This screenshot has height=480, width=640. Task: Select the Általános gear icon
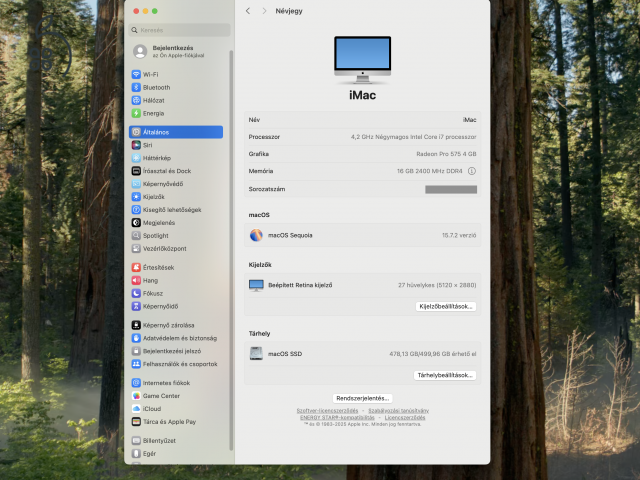pos(136,132)
